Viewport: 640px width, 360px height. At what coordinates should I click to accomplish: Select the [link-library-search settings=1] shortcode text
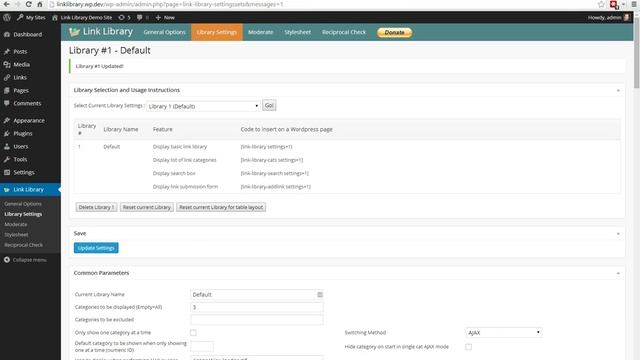click(274, 173)
